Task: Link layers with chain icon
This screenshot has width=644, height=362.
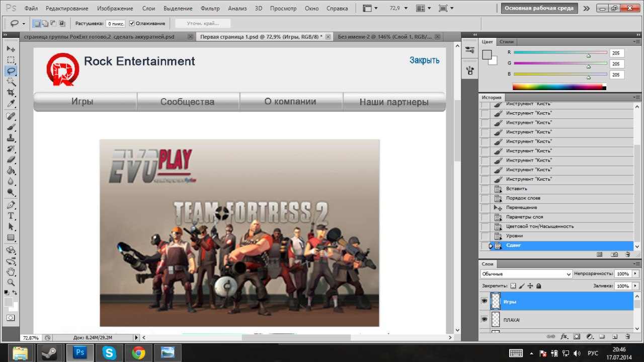Action: click(551, 336)
